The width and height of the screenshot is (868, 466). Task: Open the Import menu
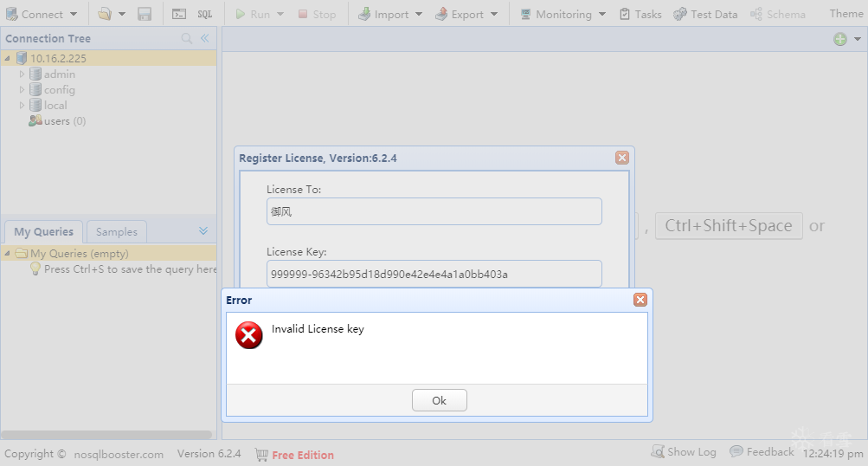tap(389, 15)
